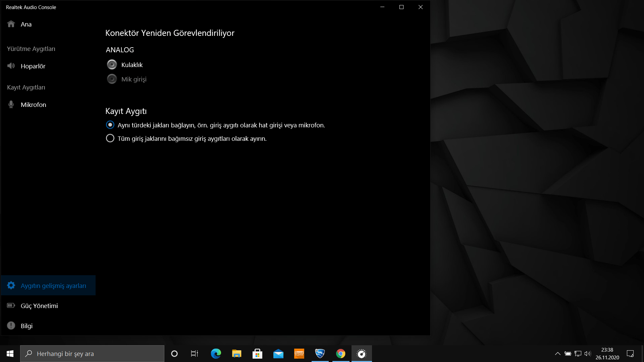
Task: Select "Tüm giriş jaklarını bağımsız" radio option
Action: pos(110,138)
